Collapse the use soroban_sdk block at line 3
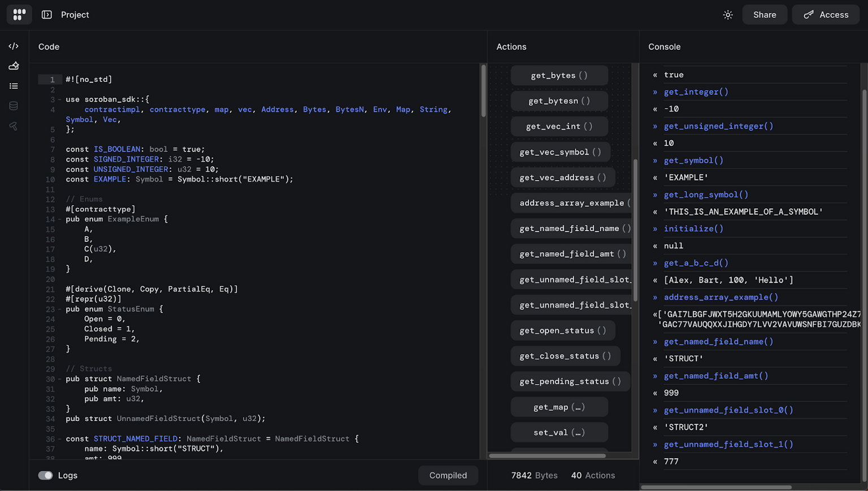 (60, 99)
